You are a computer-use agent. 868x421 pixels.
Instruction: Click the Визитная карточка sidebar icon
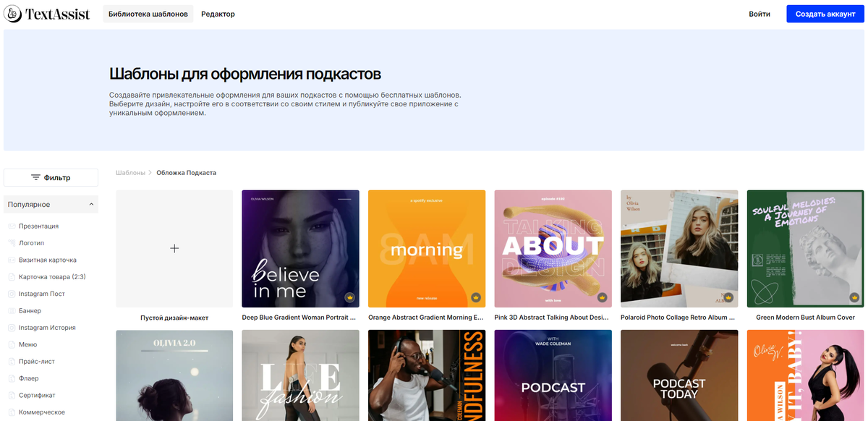tap(10, 260)
